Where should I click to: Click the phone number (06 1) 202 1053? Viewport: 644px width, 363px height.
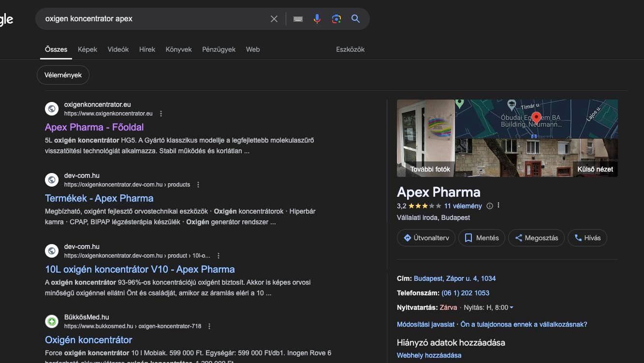click(465, 293)
